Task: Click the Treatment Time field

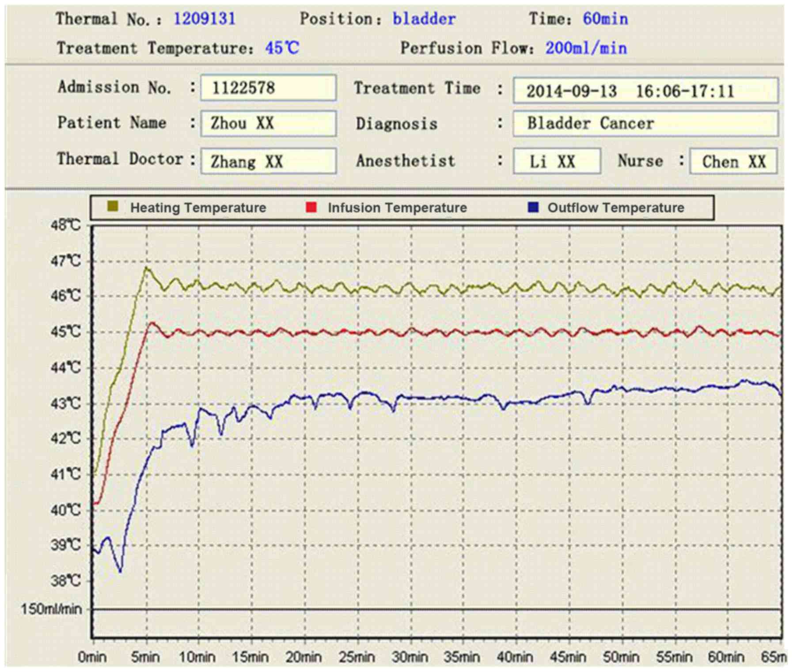Action: pos(645,91)
